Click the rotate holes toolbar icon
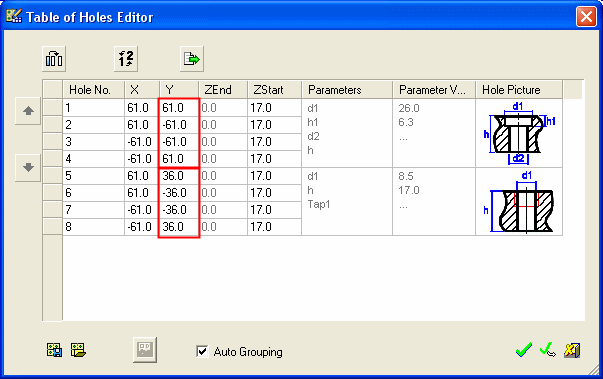Screen dimensions: 603x379 [54, 59]
